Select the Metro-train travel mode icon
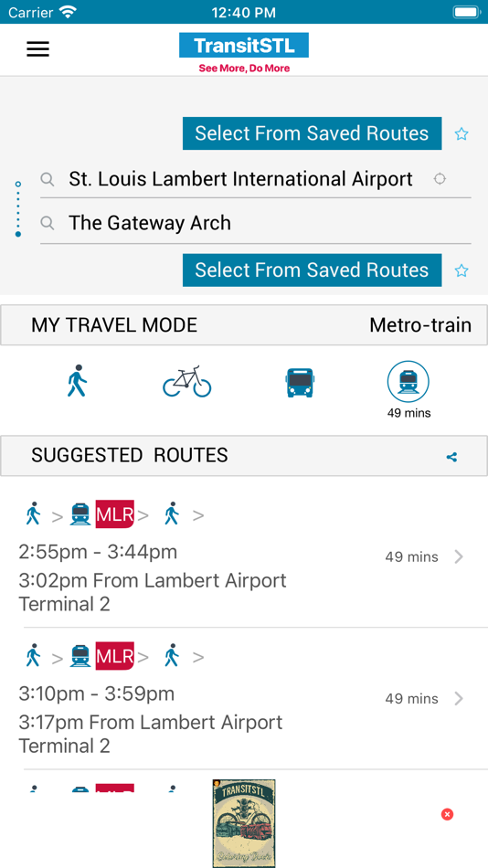Viewport: 488px width, 868px height. 408,382
